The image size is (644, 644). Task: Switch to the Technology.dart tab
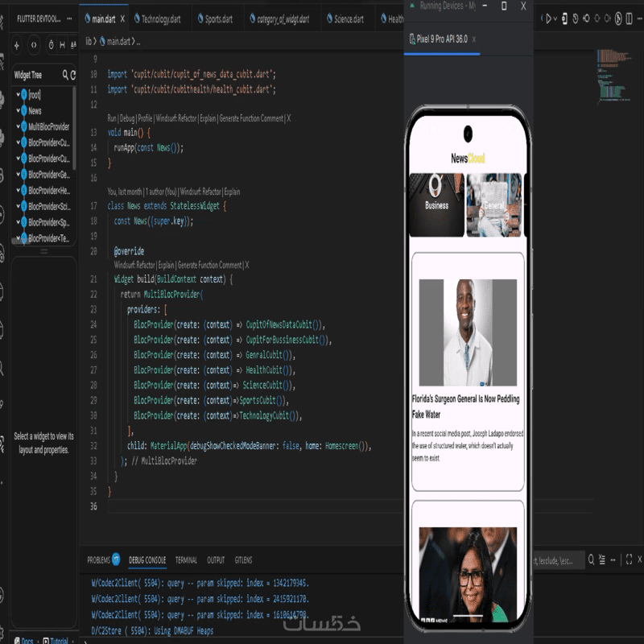(159, 19)
